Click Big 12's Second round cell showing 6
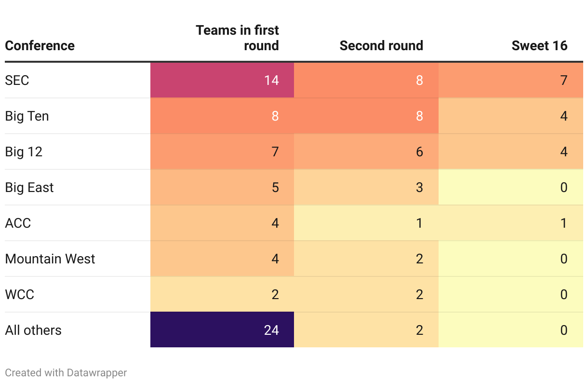Viewport: 588px width, 384px height. 366,152
